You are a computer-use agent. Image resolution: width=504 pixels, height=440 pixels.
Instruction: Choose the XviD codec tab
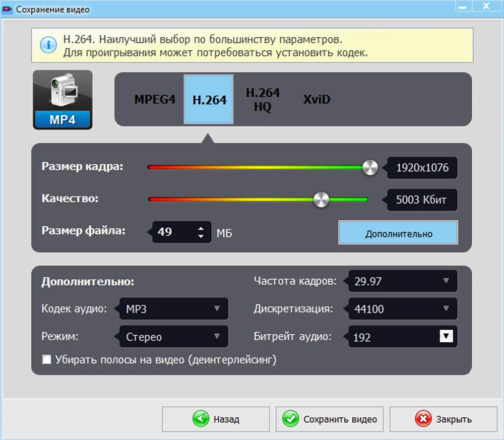[317, 99]
